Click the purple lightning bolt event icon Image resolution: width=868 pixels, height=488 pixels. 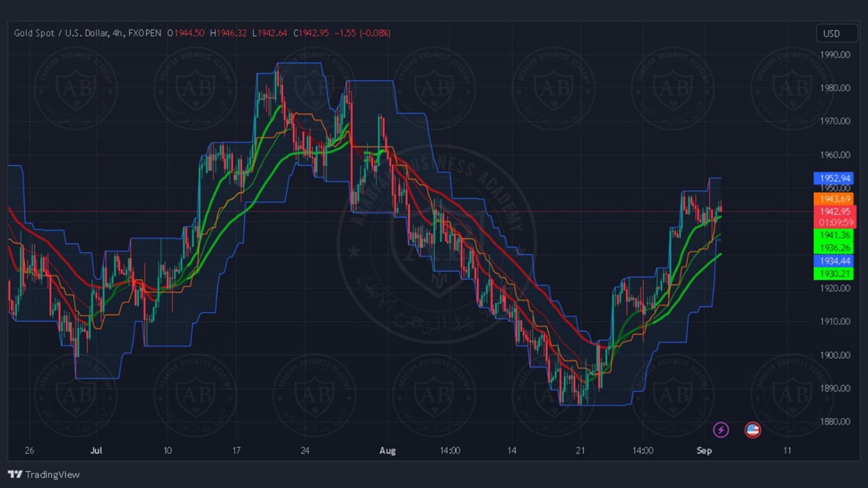(x=720, y=430)
